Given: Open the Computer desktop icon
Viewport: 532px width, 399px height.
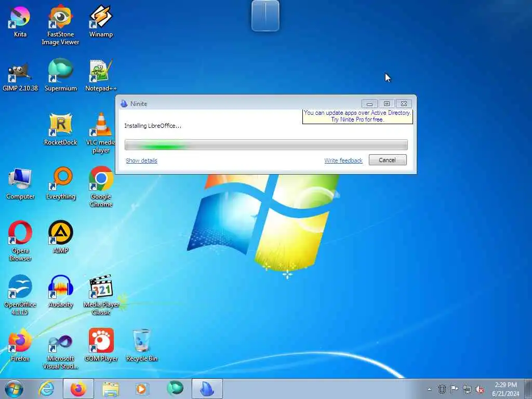Looking at the screenshot, I should click(x=20, y=183).
